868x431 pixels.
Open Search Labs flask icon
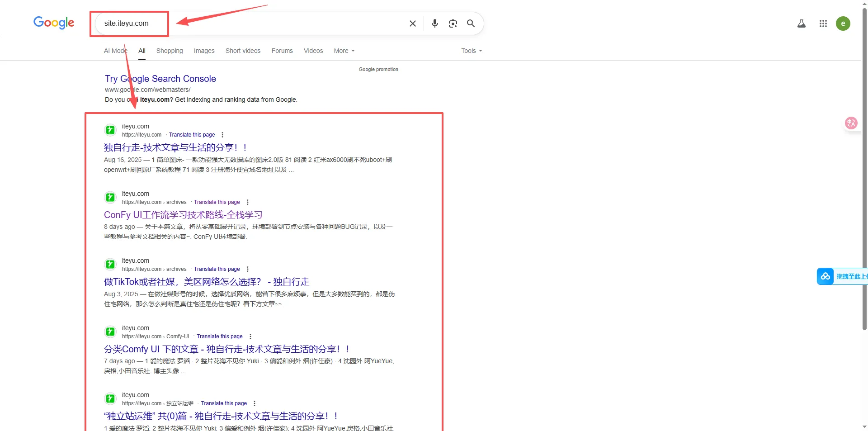coord(801,24)
